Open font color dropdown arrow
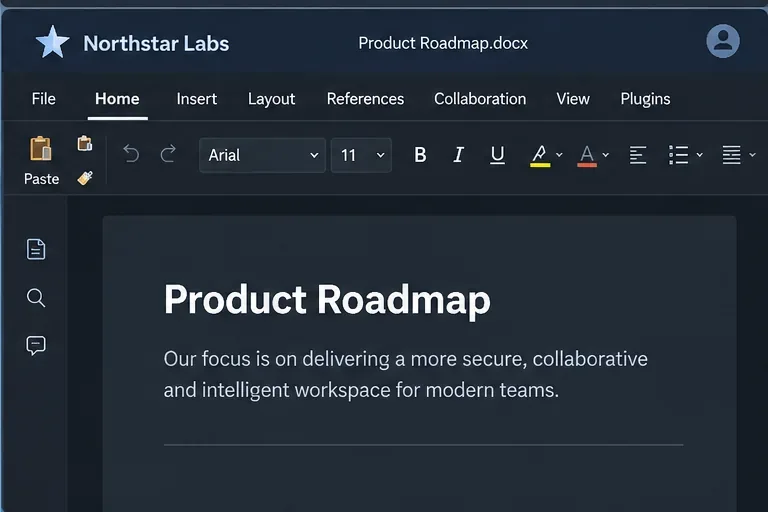This screenshot has height=512, width=768. click(x=606, y=155)
